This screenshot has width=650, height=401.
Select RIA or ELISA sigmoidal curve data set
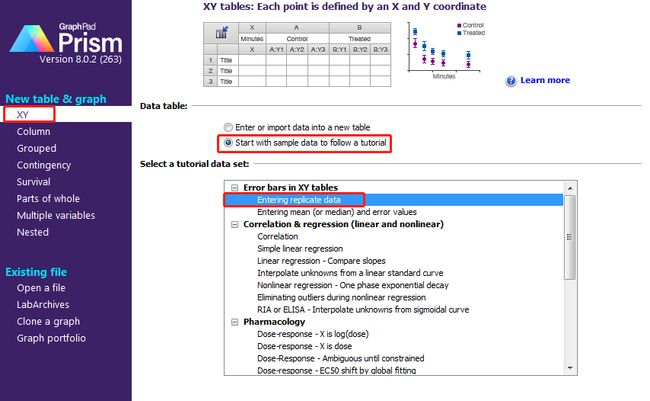[x=363, y=310]
